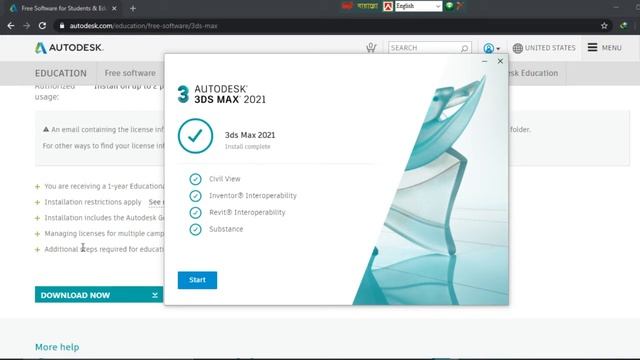
Task: Click the Inventor Interoperability checkmark icon
Action: pyautogui.click(x=196, y=196)
